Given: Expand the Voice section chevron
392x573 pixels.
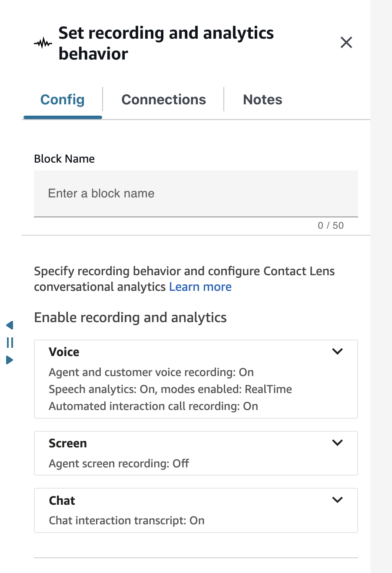Looking at the screenshot, I should pos(337,352).
